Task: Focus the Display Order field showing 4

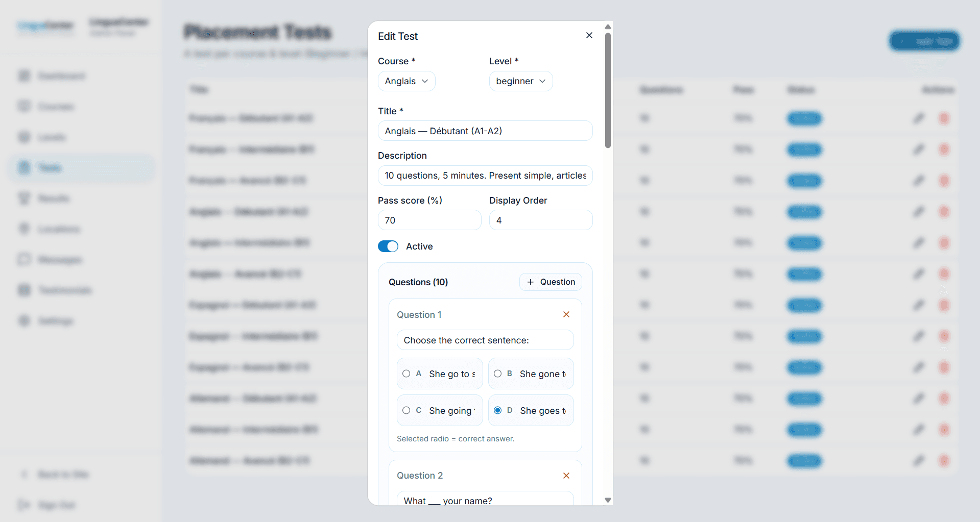Action: [x=541, y=220]
